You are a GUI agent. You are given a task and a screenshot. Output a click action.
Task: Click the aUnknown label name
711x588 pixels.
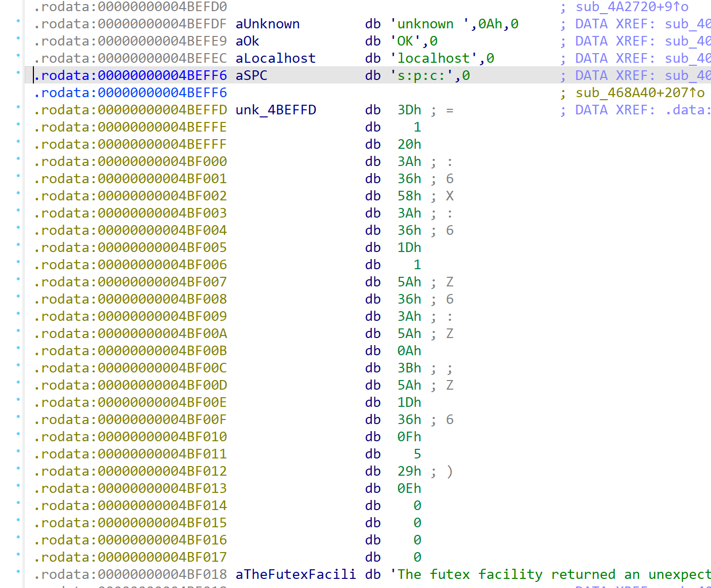pyautogui.click(x=267, y=24)
